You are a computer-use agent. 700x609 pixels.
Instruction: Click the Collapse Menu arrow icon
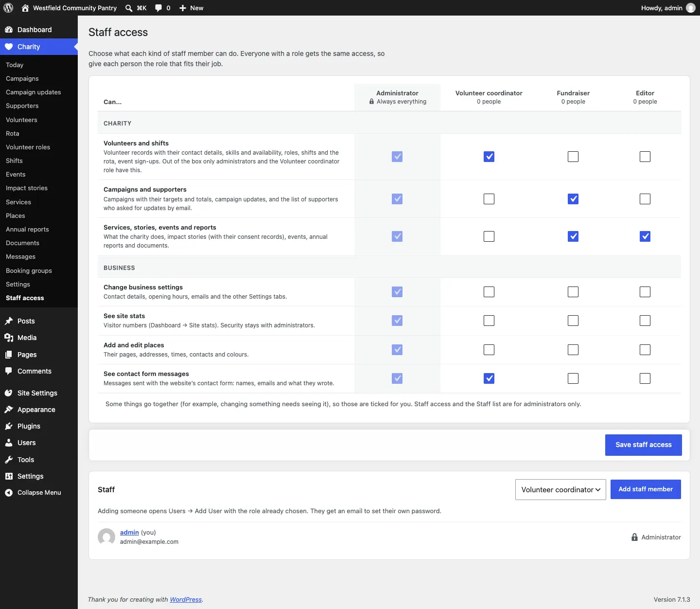click(x=9, y=493)
